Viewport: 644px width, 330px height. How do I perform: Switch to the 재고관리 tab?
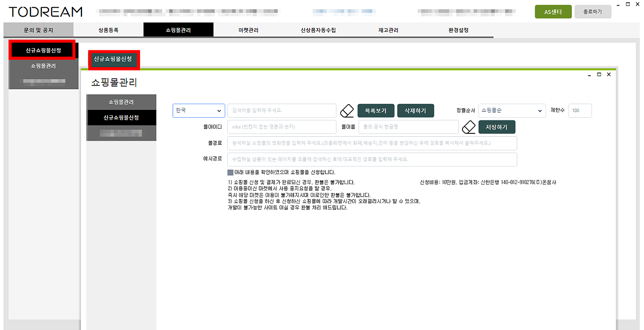tap(388, 30)
